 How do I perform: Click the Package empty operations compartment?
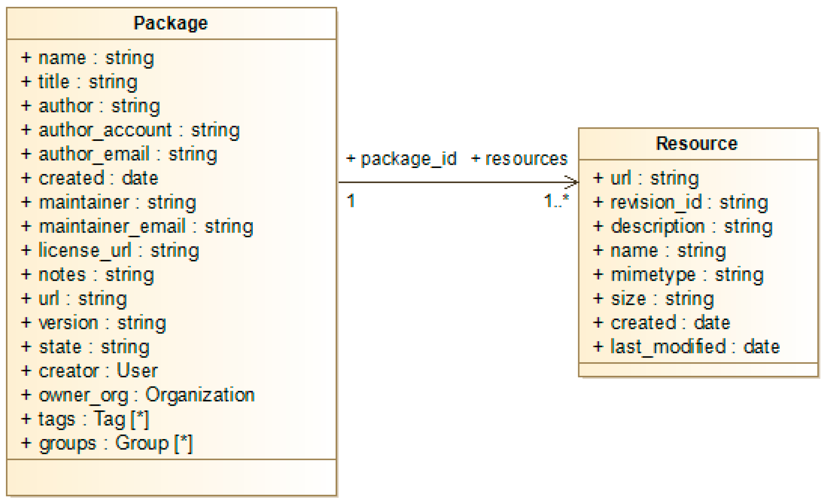tap(171, 478)
